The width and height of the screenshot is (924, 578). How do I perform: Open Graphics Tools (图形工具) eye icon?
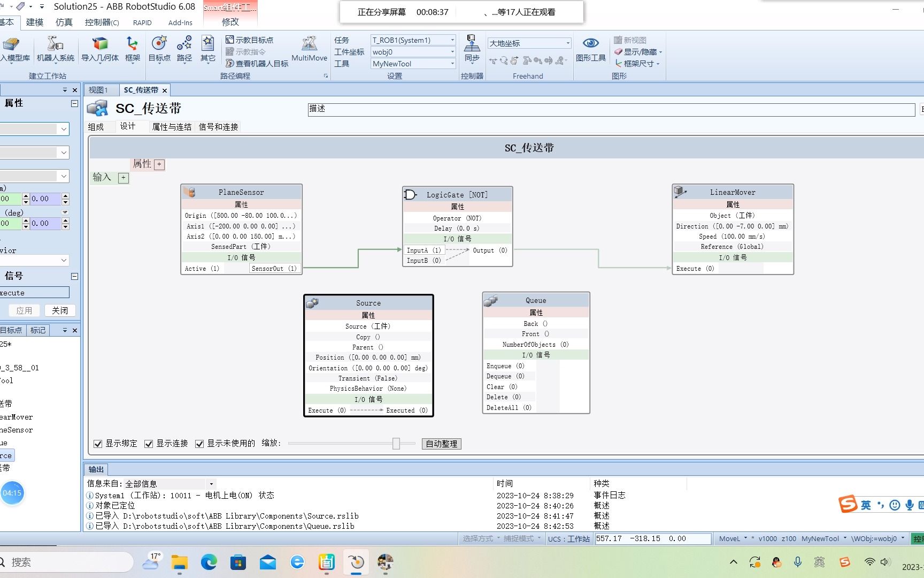click(590, 49)
